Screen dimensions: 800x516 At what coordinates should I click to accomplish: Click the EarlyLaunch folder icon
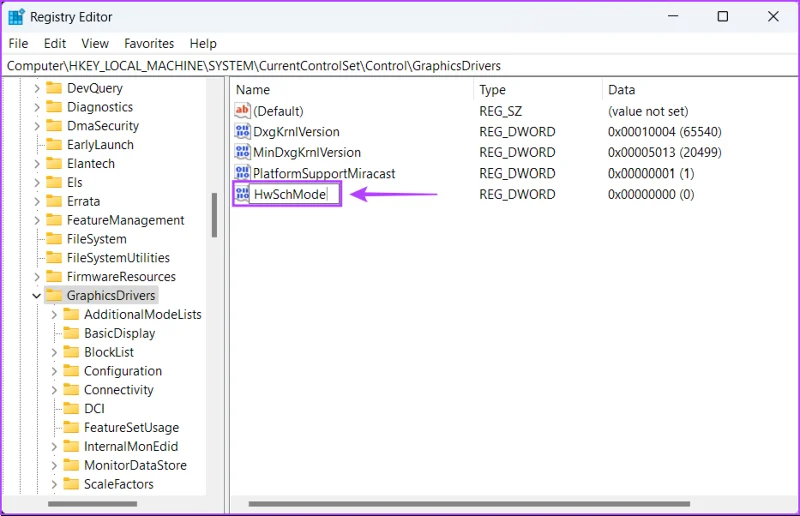[x=54, y=144]
